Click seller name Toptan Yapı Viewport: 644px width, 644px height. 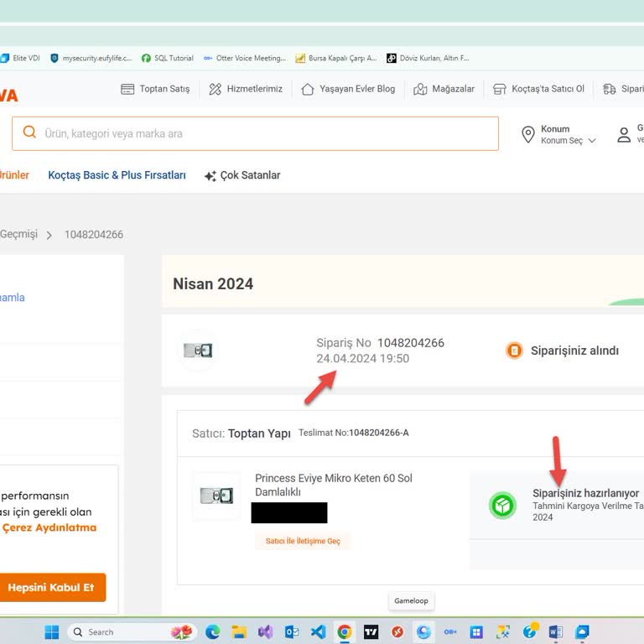pyautogui.click(x=259, y=434)
